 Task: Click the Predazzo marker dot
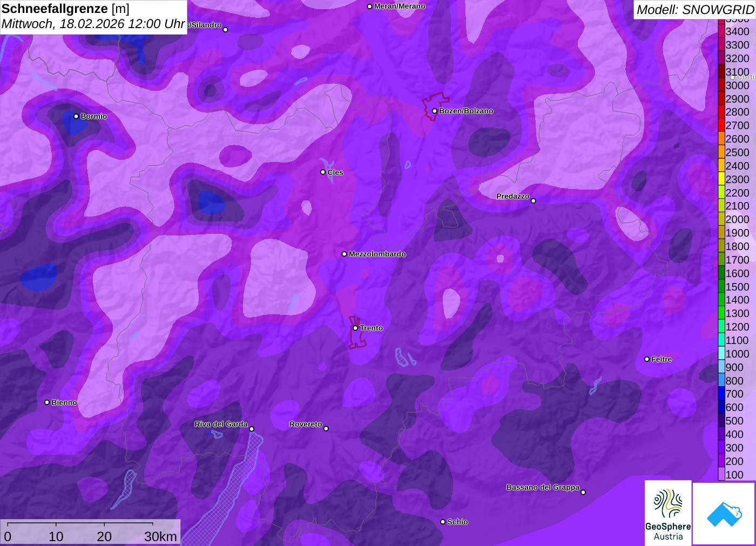534,201
